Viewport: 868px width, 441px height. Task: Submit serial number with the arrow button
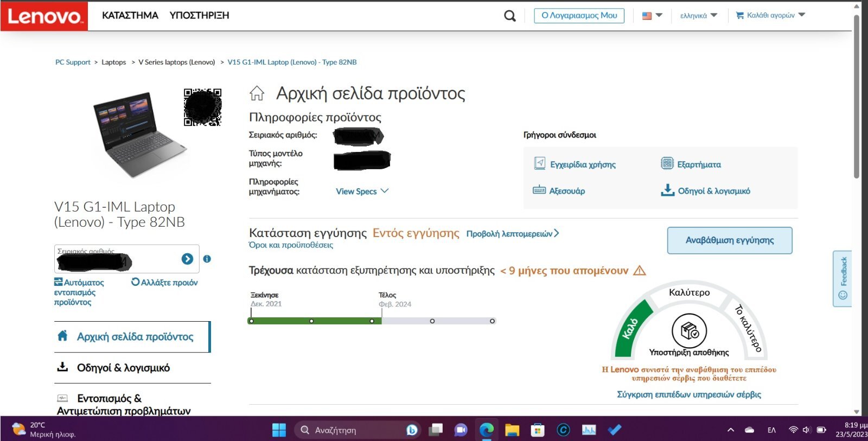pos(187,259)
